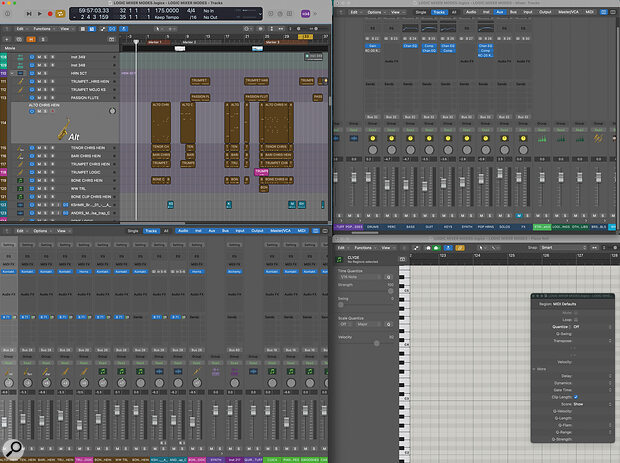Viewport: 620px width, 463px height.
Task: Click the global Solo S button in track header
Action: pos(43,39)
